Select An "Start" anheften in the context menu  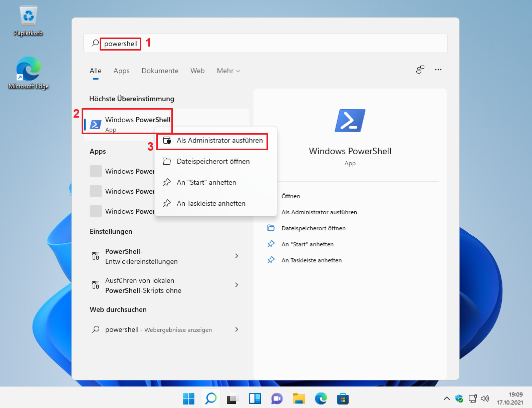(206, 182)
